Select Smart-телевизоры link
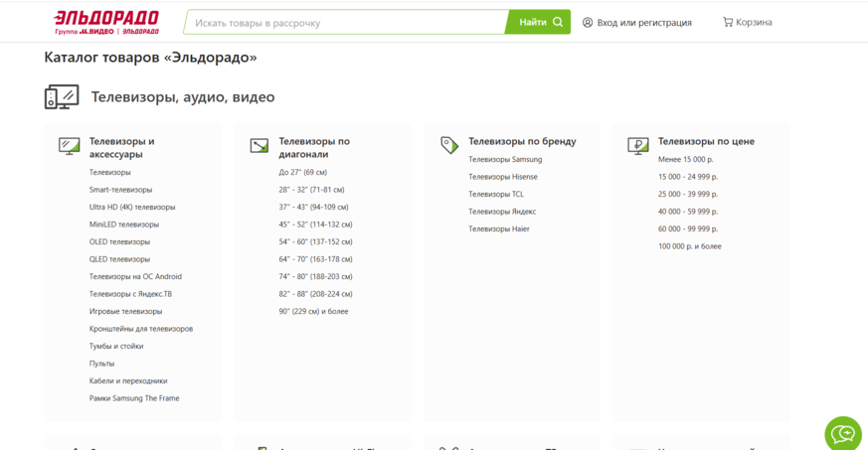Image resolution: width=868 pixels, height=450 pixels. tap(120, 190)
